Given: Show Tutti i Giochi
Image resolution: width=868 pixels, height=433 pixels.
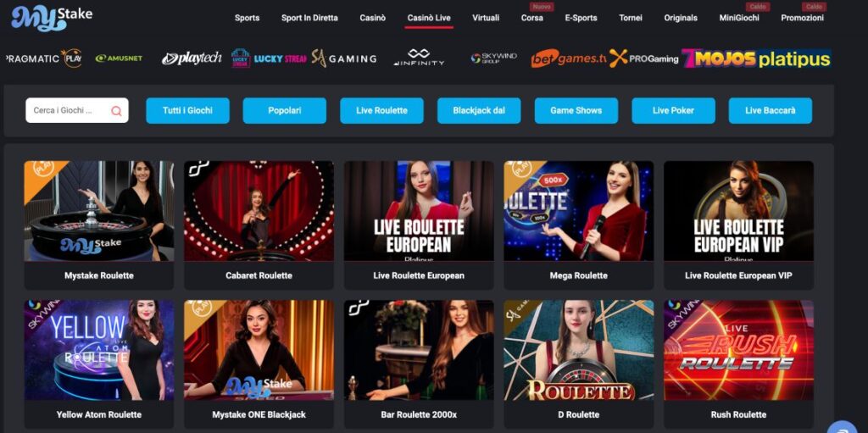Looking at the screenshot, I should pyautogui.click(x=187, y=111).
